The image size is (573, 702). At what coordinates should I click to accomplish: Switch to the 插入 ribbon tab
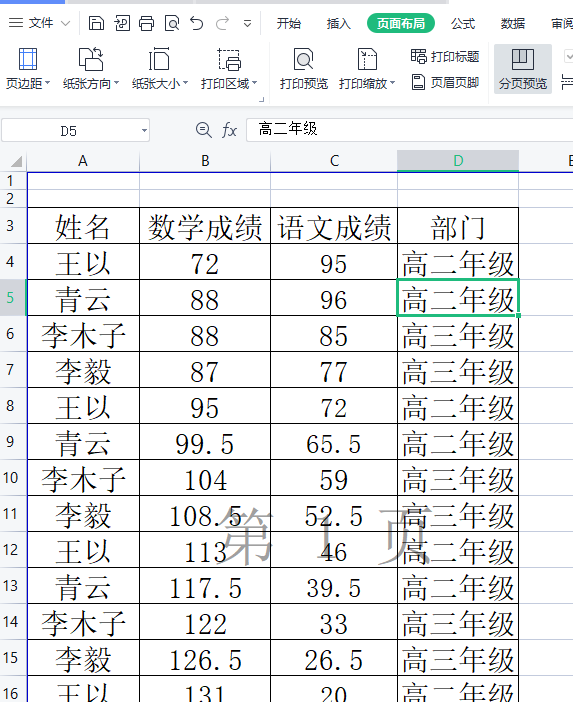pos(338,23)
